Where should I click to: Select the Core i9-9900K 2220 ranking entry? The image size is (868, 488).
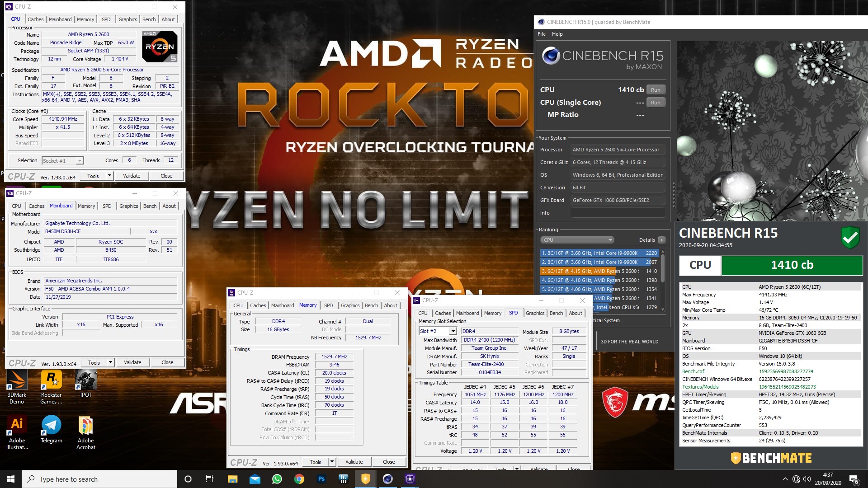[599, 253]
